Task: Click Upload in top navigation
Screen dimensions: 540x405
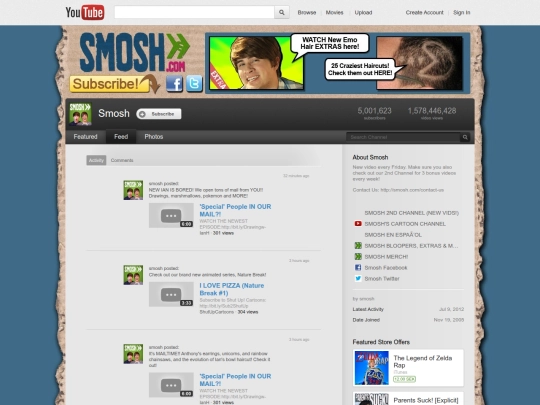Action: point(363,12)
